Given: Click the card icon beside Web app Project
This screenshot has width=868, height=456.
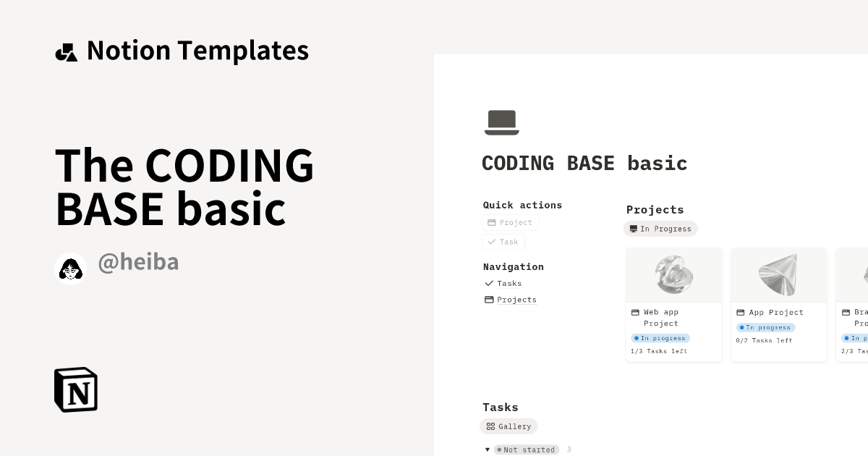Looking at the screenshot, I should [635, 312].
